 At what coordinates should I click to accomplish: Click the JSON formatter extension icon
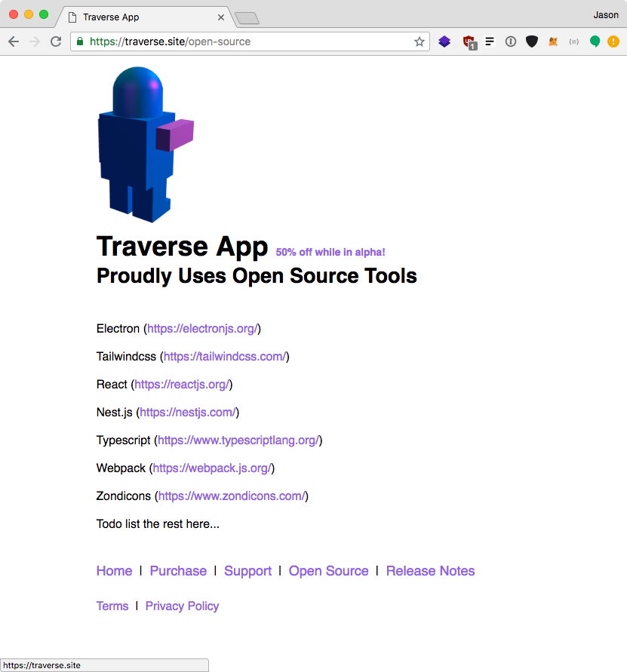(x=573, y=41)
